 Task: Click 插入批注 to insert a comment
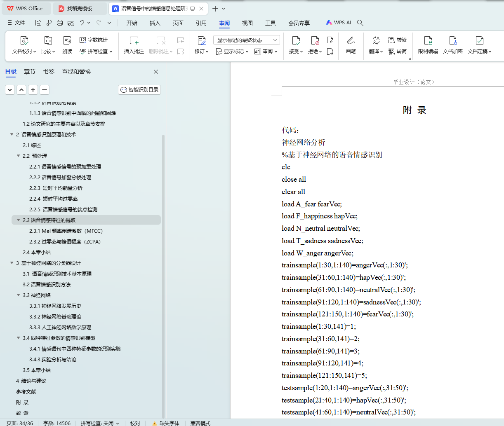click(134, 45)
